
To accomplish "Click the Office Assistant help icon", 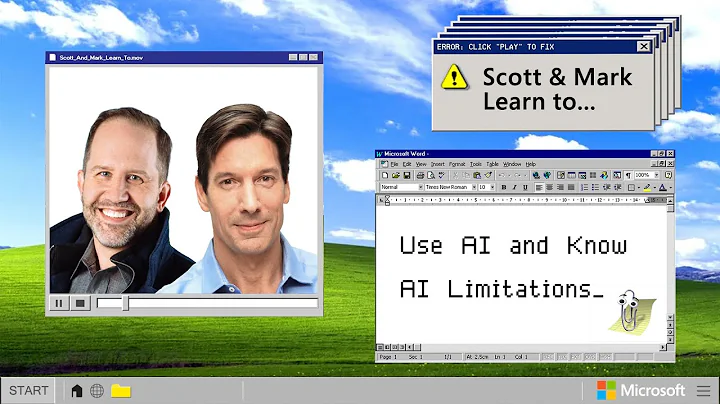I will tap(668, 175).
